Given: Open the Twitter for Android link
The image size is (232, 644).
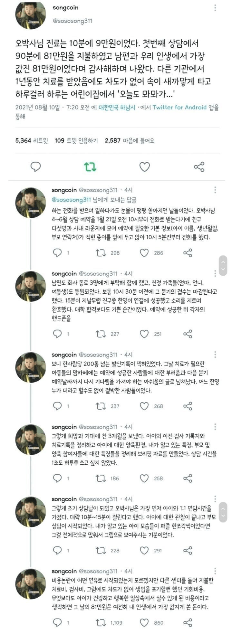Looking at the screenshot, I should click(179, 108).
